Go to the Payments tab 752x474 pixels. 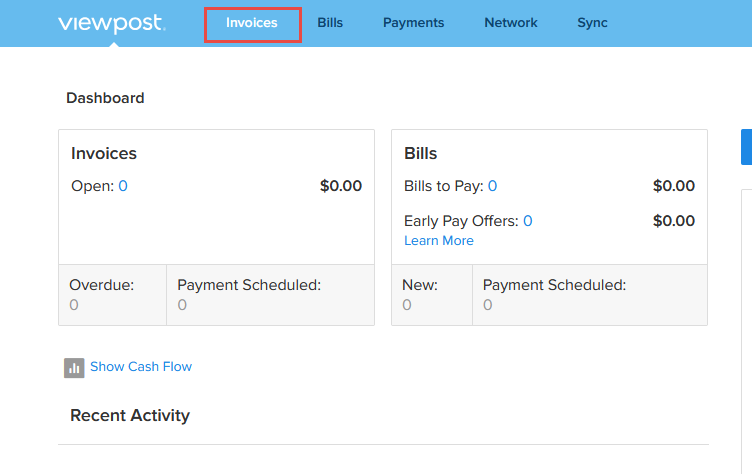click(x=413, y=23)
